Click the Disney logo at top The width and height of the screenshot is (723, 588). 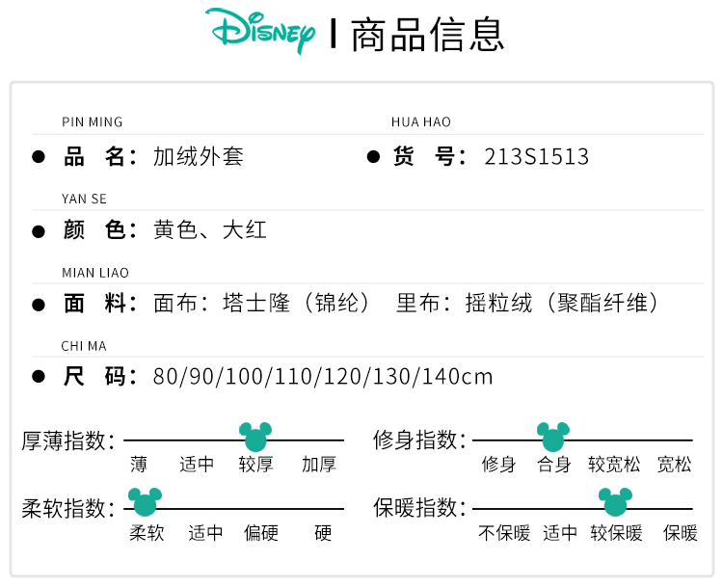point(260,31)
